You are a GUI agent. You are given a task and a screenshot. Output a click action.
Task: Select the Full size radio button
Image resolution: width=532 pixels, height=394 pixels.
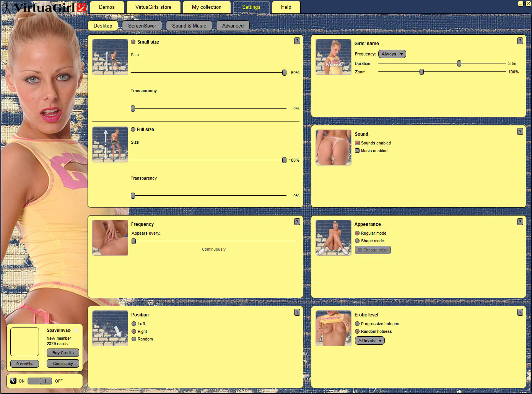[x=133, y=130]
